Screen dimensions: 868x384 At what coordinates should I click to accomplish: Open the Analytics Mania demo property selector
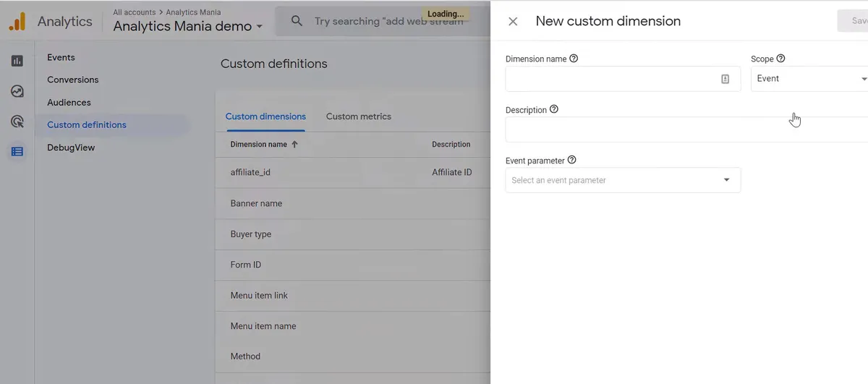pyautogui.click(x=187, y=27)
